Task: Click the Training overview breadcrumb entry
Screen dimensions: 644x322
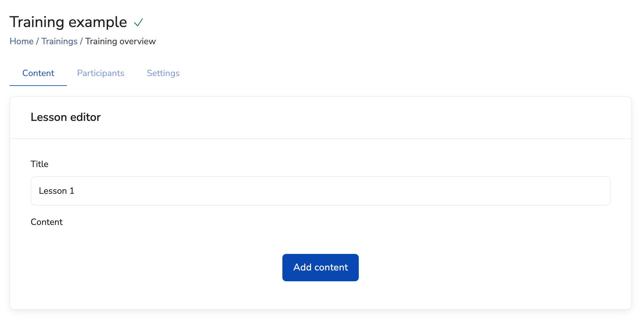Action: tap(120, 41)
